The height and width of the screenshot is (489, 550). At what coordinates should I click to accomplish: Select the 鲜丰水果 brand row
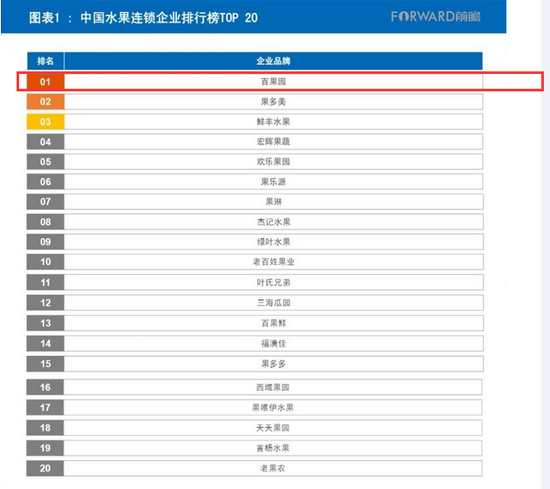coord(255,122)
